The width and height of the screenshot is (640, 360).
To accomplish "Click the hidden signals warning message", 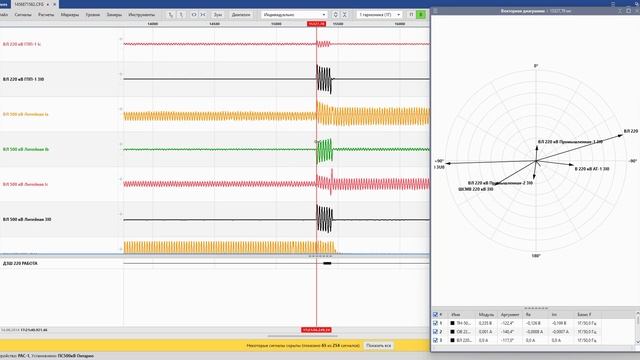I will (303, 346).
